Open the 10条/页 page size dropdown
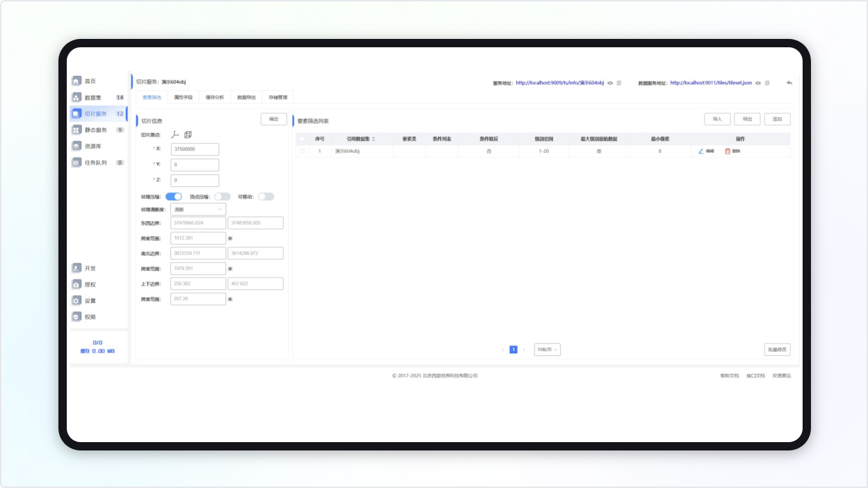Viewport: 868px width, 488px height. [x=547, y=350]
